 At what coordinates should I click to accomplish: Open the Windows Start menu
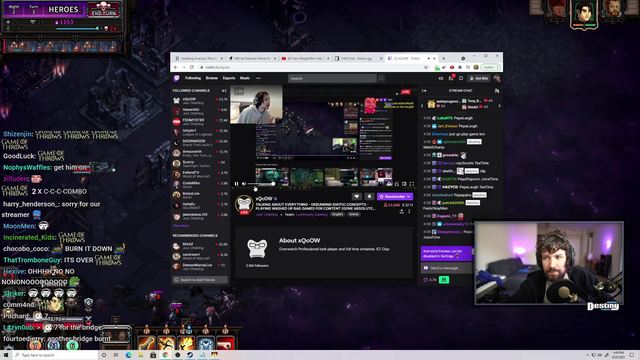[x=6, y=355]
